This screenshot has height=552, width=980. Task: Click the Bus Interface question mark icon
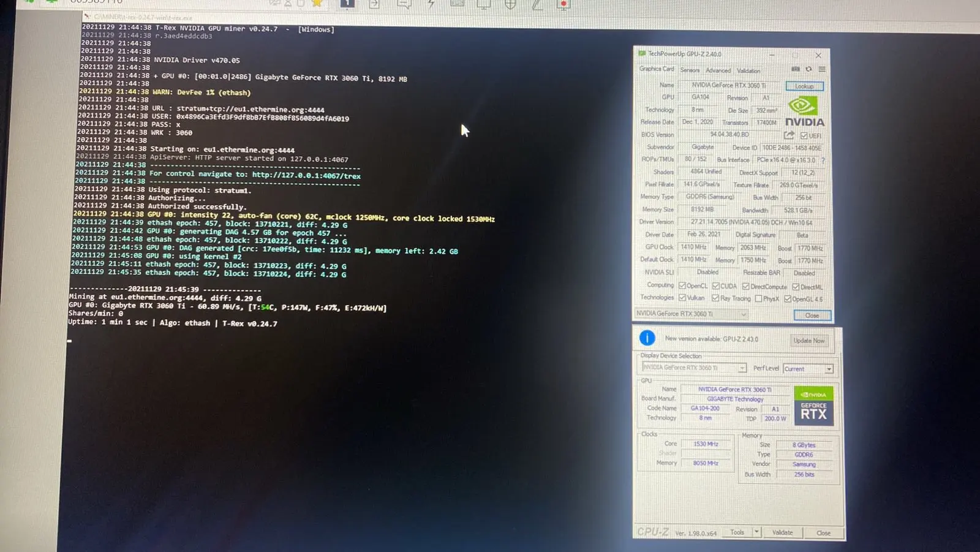(x=823, y=161)
